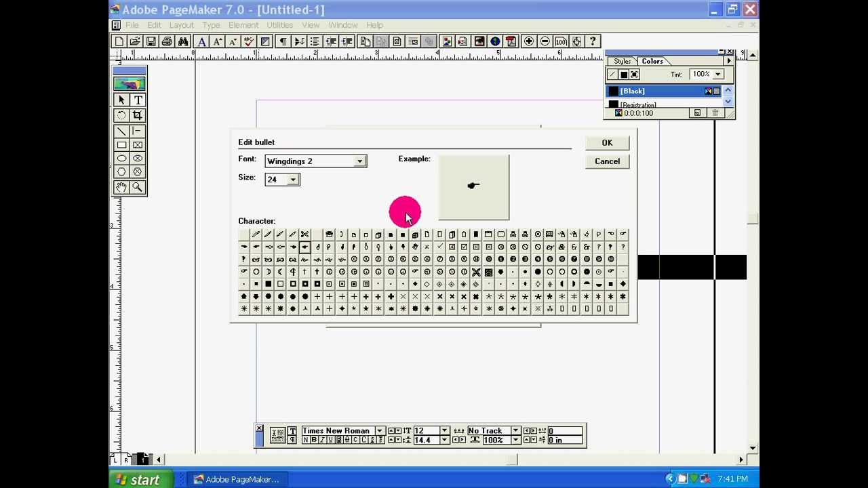Click the Fill button in Colors palette
868x488 pixels.
[x=624, y=75]
